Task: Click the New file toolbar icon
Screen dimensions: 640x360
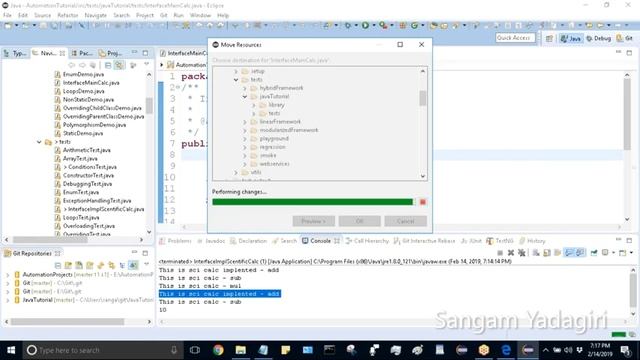Action: [x=8, y=25]
